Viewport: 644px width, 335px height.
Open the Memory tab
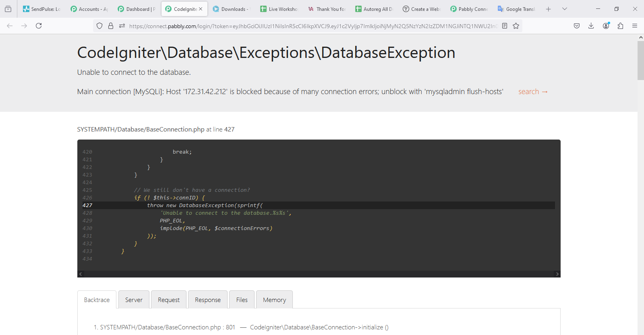coord(274,300)
